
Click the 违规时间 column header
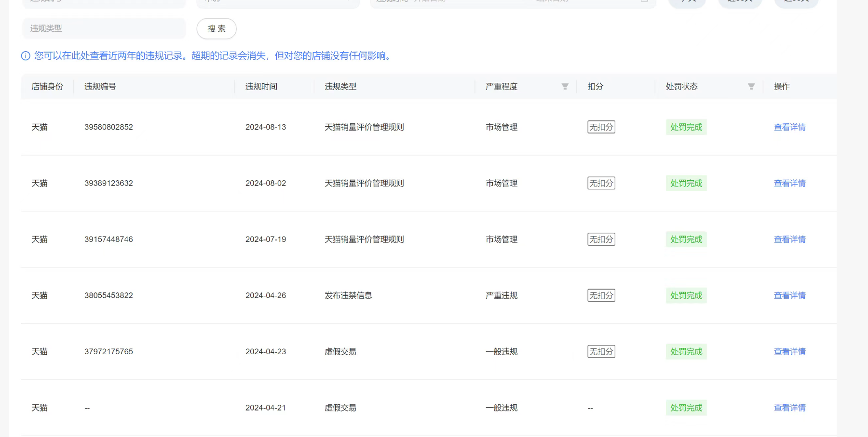[x=261, y=87]
